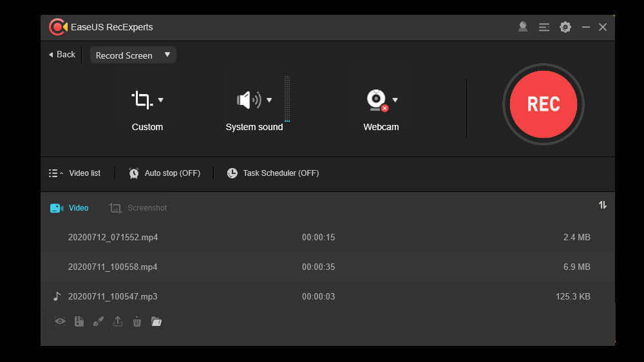This screenshot has width=644, height=362.
Task: Expand the Webcam dropdown arrow
Action: click(395, 100)
